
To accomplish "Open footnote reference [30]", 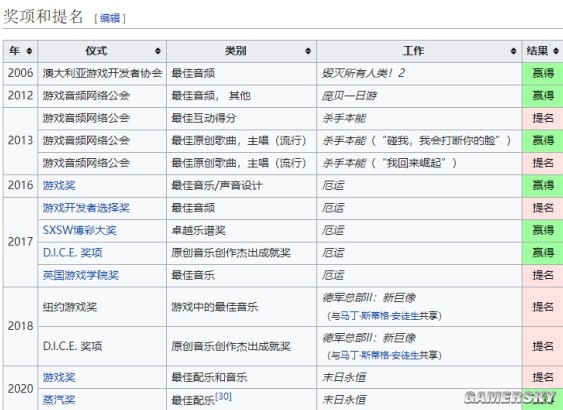I will pyautogui.click(x=223, y=396).
